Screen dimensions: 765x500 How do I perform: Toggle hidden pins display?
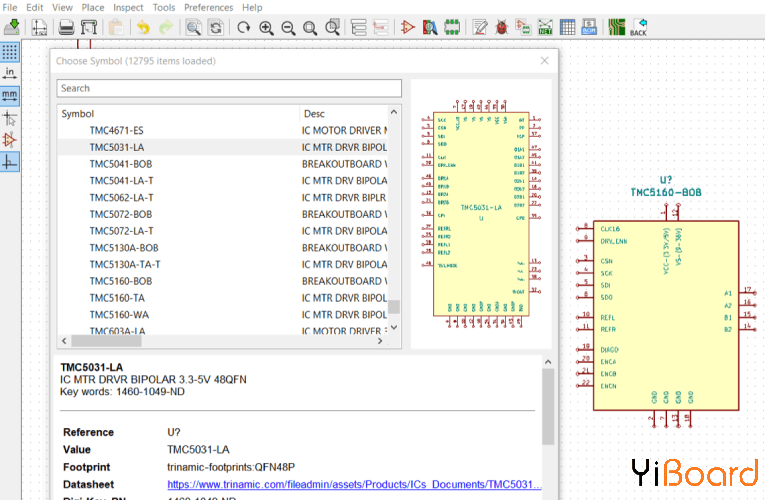coord(10,140)
